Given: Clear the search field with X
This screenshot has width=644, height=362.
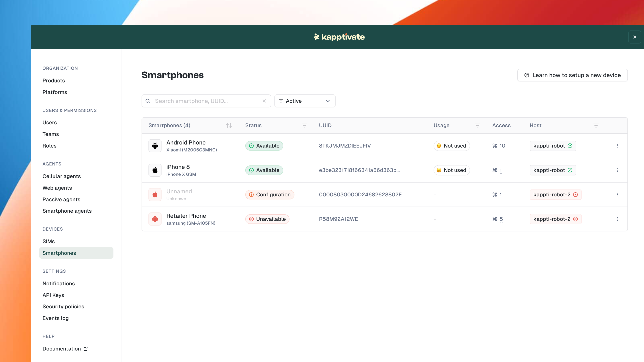Looking at the screenshot, I should (264, 101).
